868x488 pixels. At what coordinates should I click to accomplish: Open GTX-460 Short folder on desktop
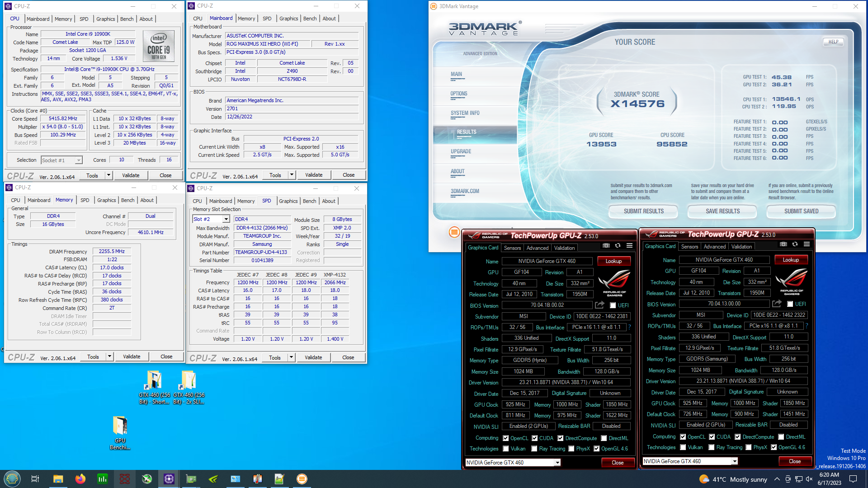tap(154, 387)
